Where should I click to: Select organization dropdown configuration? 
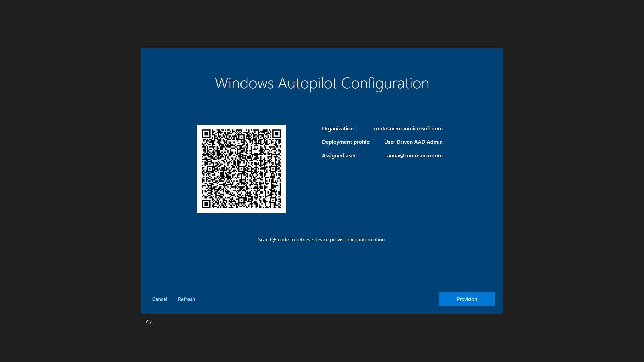coord(408,128)
